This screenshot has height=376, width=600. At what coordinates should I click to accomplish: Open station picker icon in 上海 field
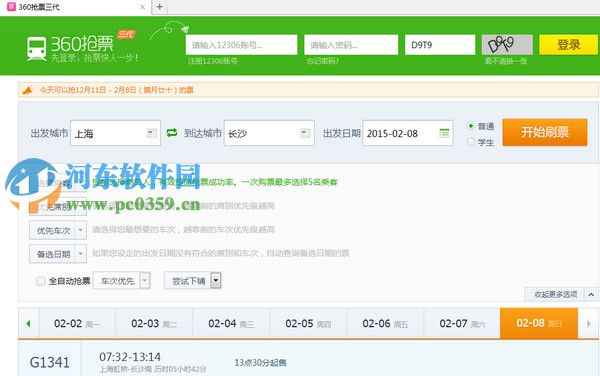(x=152, y=133)
